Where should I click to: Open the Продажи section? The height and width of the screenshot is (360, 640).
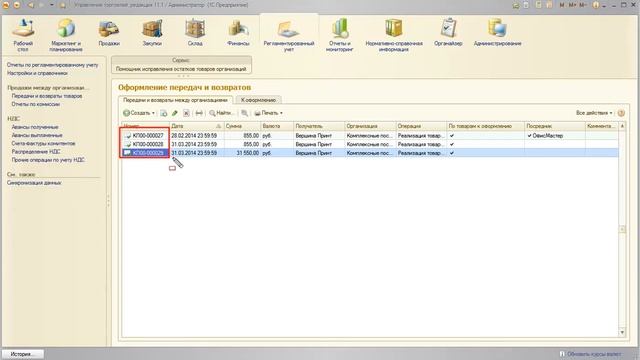109,33
